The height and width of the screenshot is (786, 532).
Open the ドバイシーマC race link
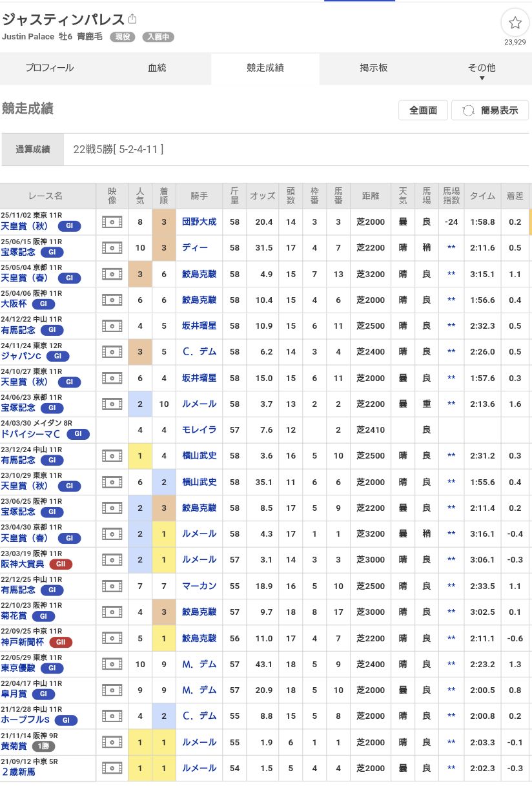32,435
